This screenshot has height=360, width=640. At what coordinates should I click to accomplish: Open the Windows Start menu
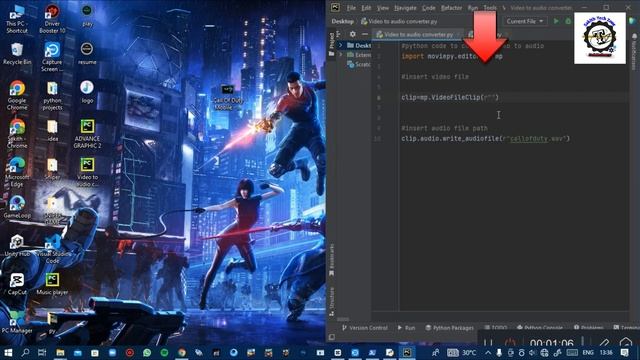(x=8, y=352)
